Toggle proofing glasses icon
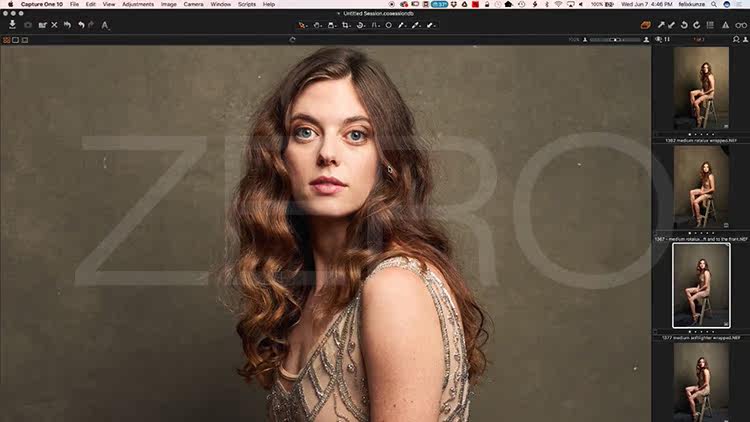The image size is (750, 422). tap(741, 25)
